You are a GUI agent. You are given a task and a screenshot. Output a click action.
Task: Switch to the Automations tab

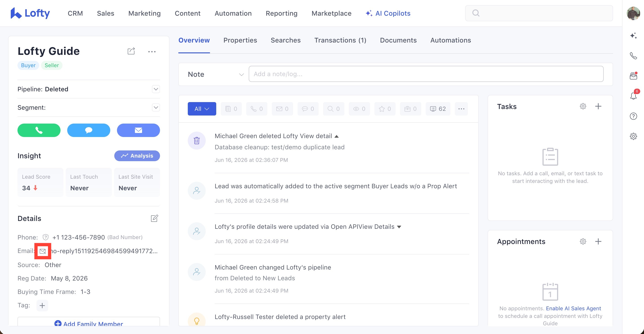[x=450, y=40]
